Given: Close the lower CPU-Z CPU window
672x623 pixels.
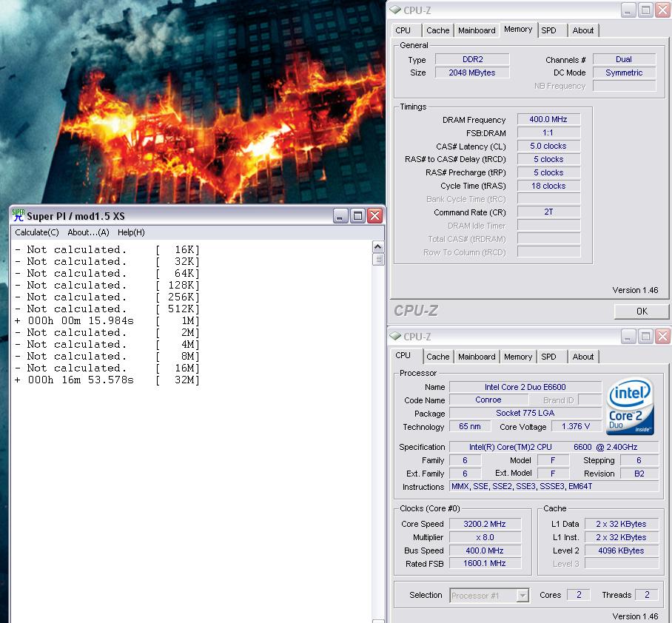Looking at the screenshot, I should [662, 337].
